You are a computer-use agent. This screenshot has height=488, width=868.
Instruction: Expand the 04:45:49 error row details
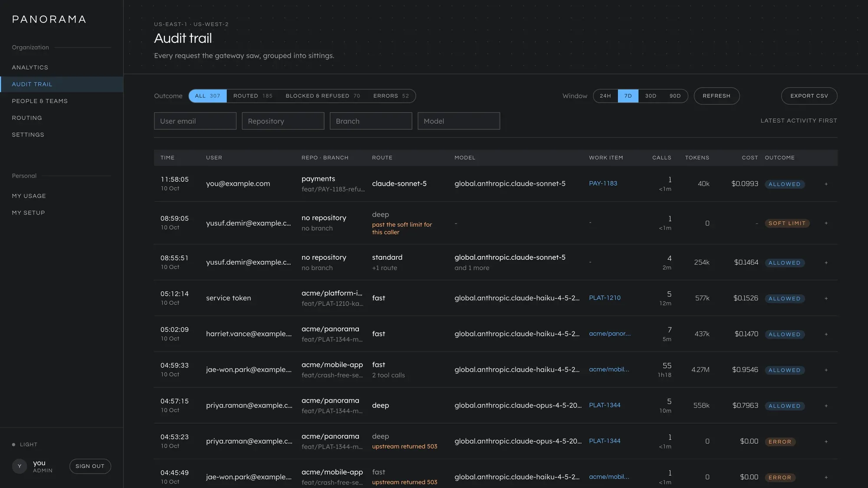click(x=826, y=477)
